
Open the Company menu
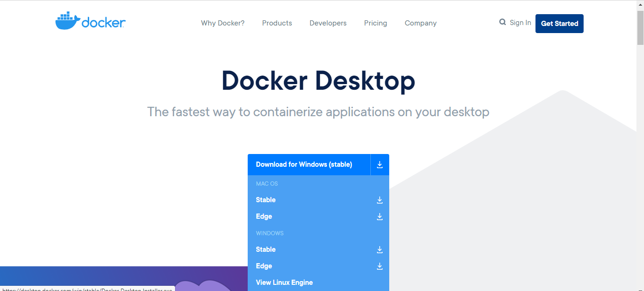[421, 23]
